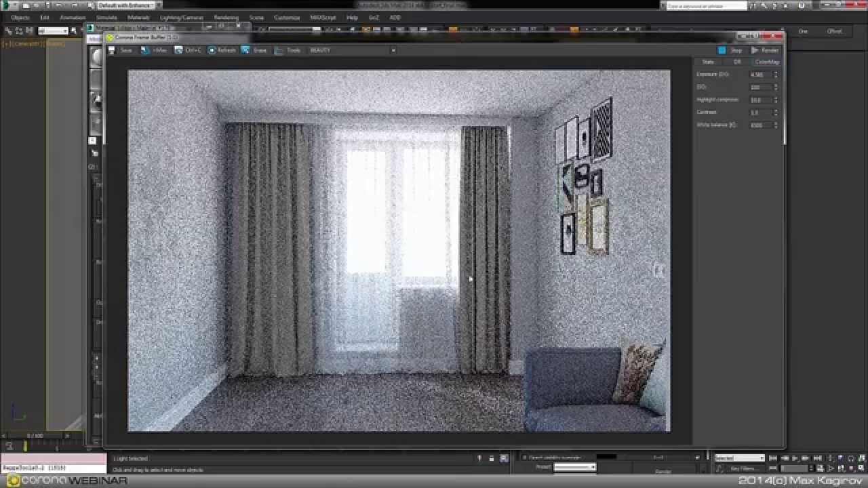Click the Render button in frame buffer
The width and height of the screenshot is (868, 488).
pos(765,50)
